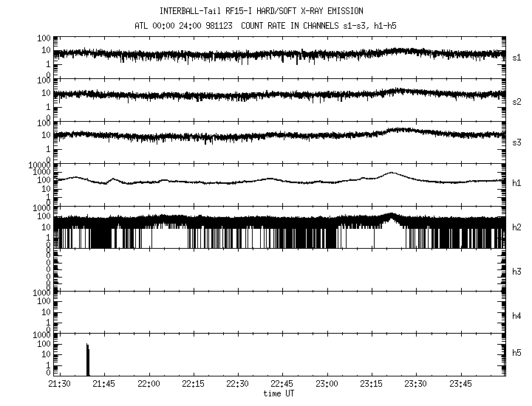Select the h2 channel label
This screenshot has width=532, height=406.
tap(516, 227)
